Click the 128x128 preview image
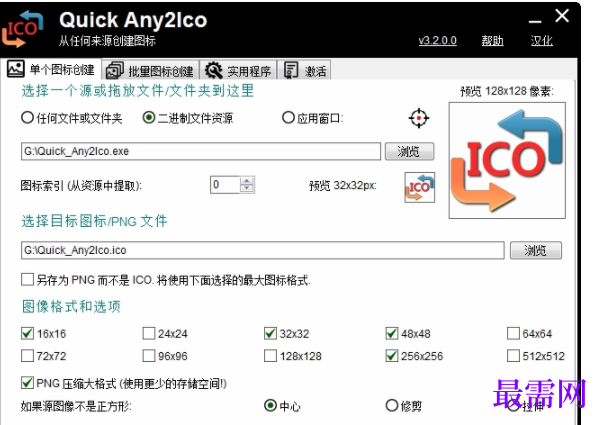This screenshot has height=425, width=605. (507, 160)
